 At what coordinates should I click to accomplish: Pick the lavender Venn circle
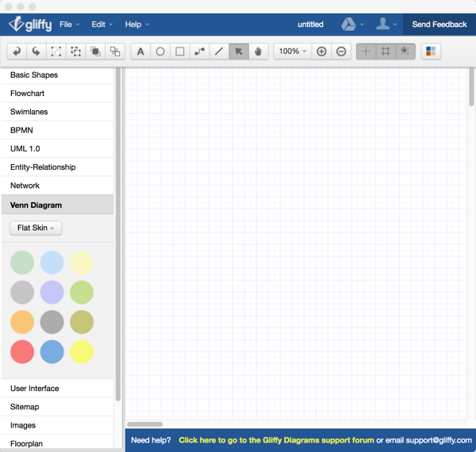(x=52, y=292)
